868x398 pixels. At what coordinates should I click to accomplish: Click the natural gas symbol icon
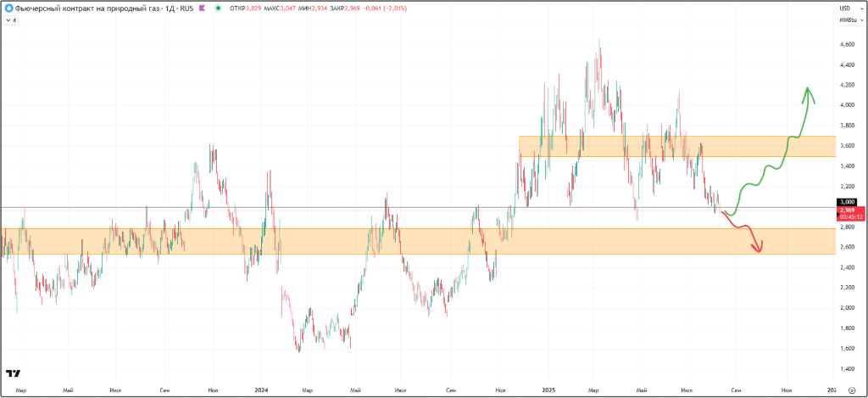pos(8,7)
